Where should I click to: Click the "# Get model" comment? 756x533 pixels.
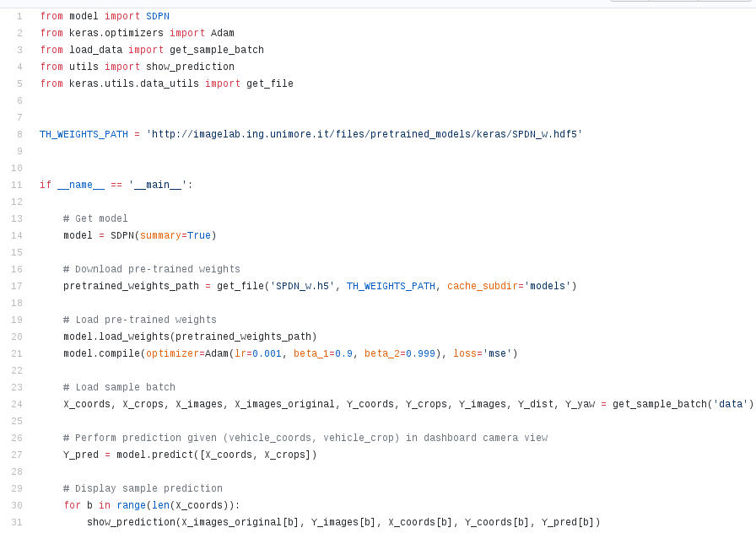point(95,218)
